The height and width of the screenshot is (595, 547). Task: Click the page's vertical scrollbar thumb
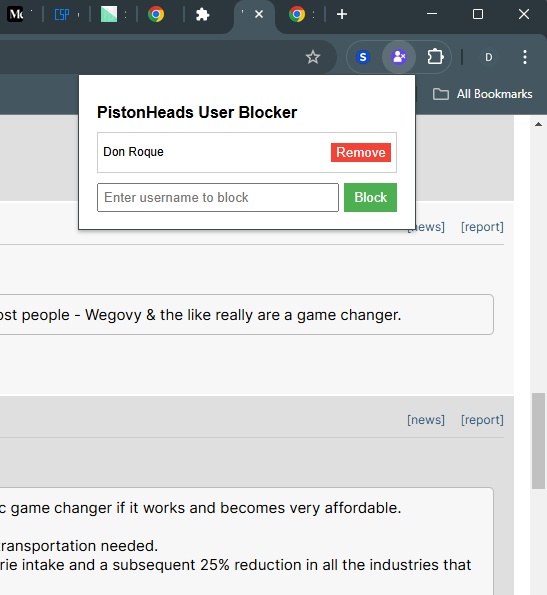(x=538, y=441)
